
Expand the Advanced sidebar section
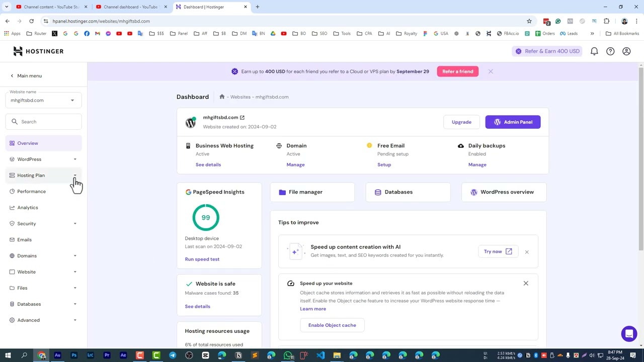[75, 320]
